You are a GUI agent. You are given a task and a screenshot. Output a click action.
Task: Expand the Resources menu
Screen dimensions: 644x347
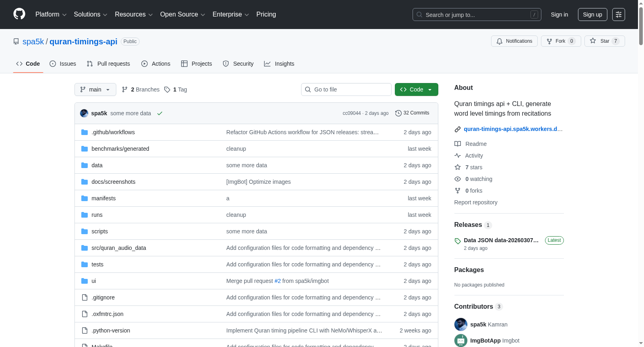pos(134,15)
